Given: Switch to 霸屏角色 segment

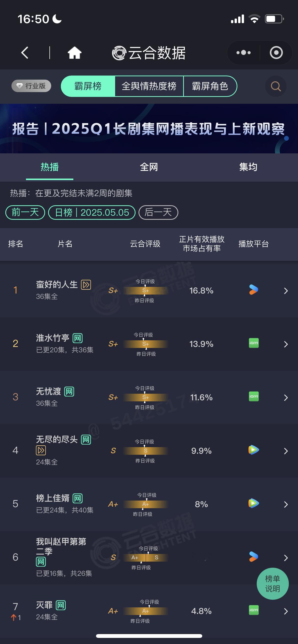Looking at the screenshot, I should (210, 86).
